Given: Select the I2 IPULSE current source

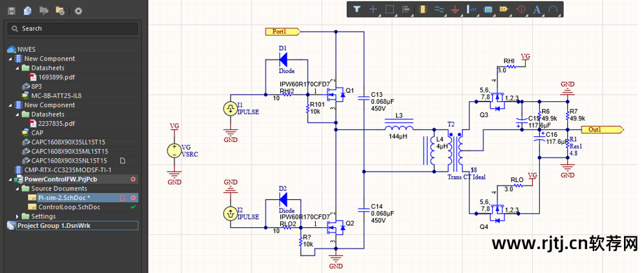Looking at the screenshot, I should point(231,214).
